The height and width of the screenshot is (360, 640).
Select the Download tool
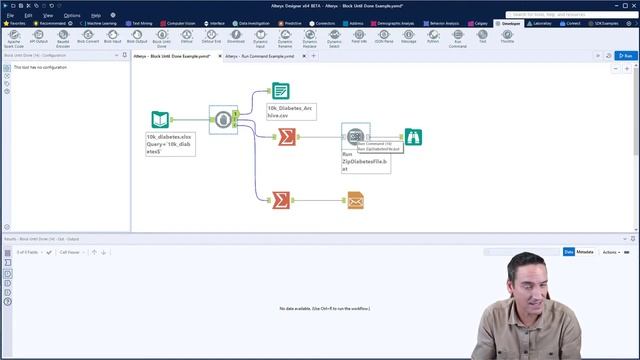pos(236,37)
